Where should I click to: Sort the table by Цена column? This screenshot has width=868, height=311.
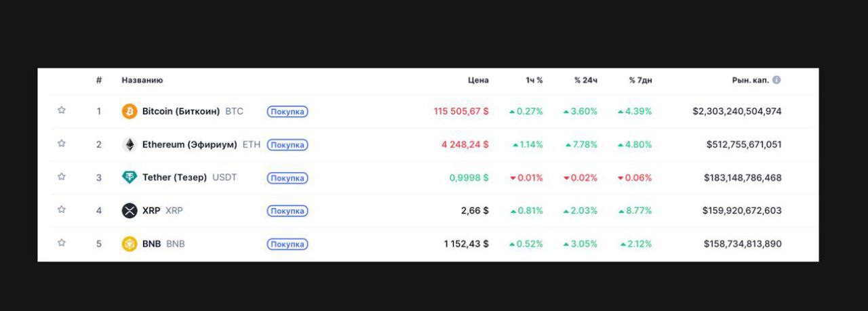tap(478, 80)
